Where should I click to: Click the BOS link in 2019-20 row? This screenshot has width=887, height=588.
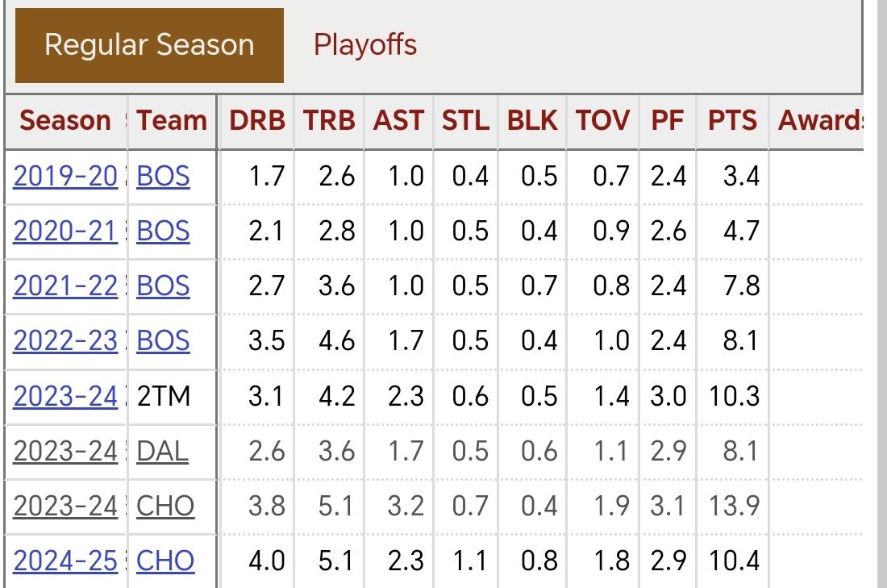[163, 176]
